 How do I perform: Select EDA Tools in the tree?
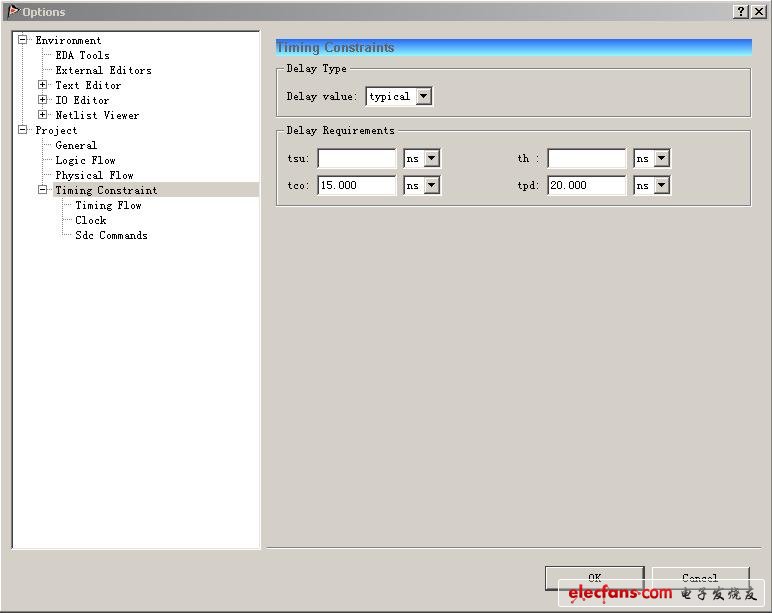coord(82,55)
